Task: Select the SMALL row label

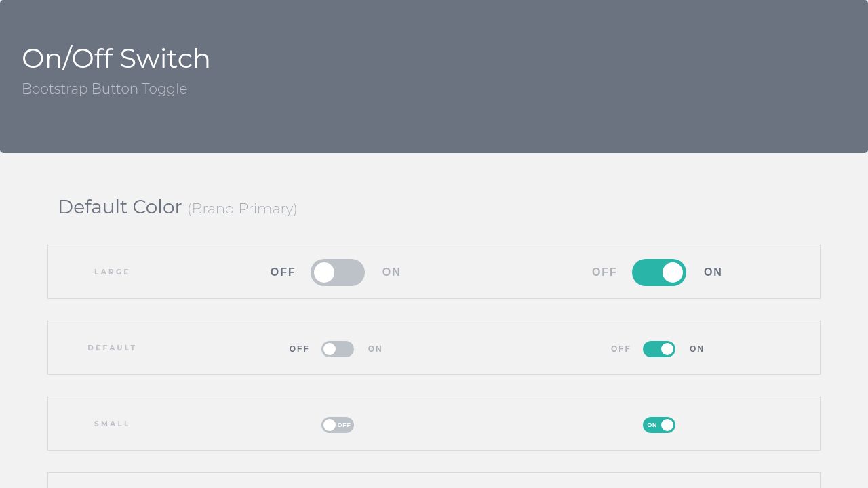Action: tap(112, 424)
